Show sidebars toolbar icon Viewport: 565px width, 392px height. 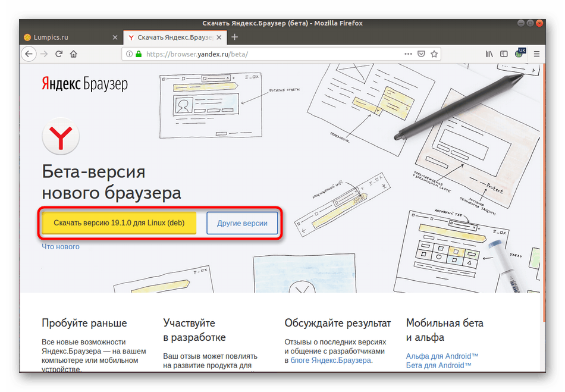(504, 54)
